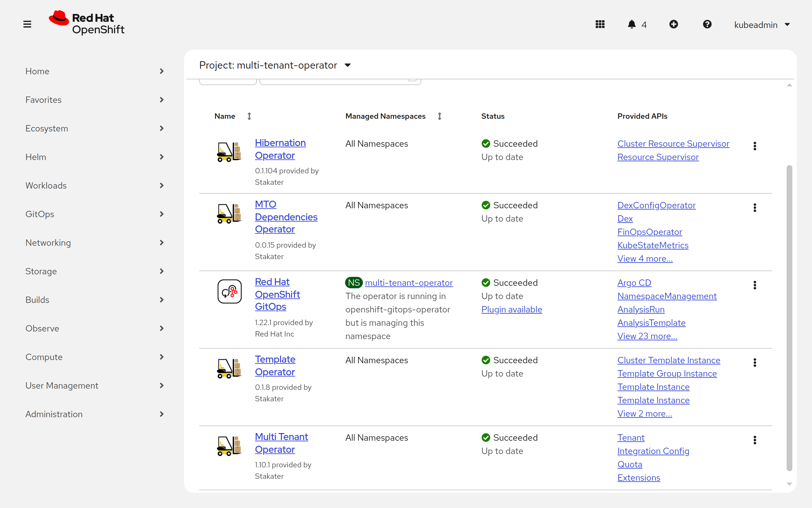
Task: Open kebab menu for Template Operator row
Action: coord(755,363)
